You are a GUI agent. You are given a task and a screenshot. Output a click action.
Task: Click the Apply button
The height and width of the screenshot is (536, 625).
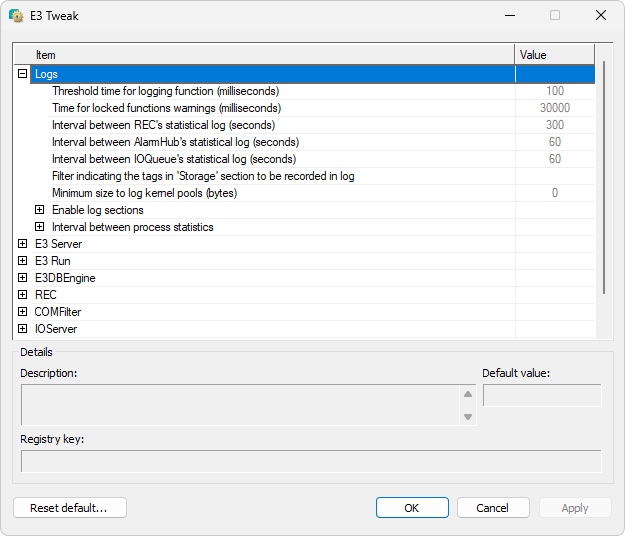coord(575,508)
